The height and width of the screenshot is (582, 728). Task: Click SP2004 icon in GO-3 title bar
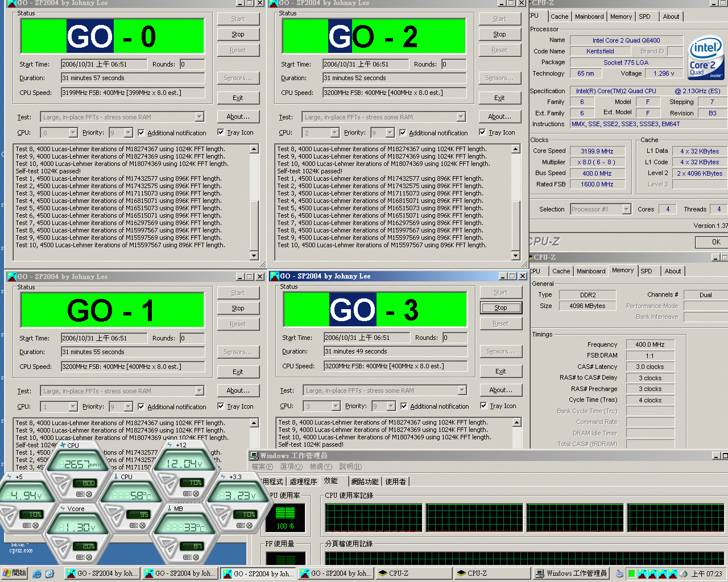(x=274, y=276)
